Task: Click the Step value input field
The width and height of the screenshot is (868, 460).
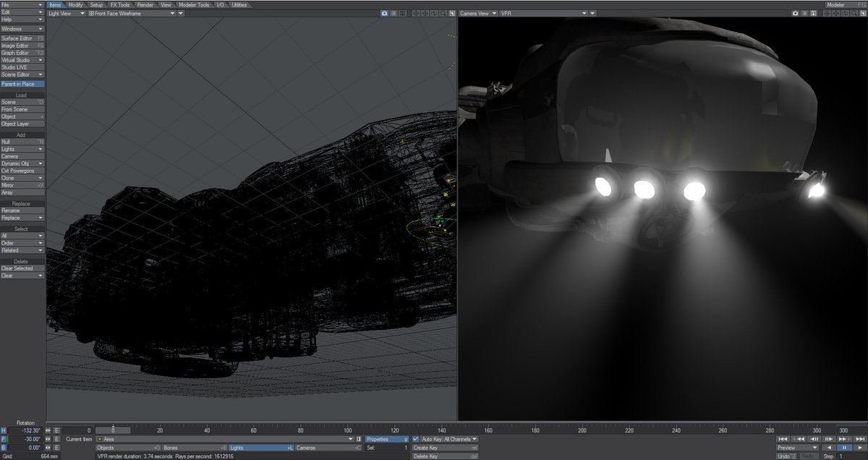Action: [852, 456]
